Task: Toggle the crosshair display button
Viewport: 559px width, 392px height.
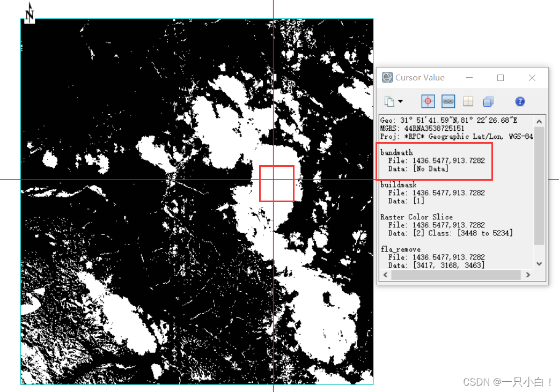Action: click(x=428, y=101)
